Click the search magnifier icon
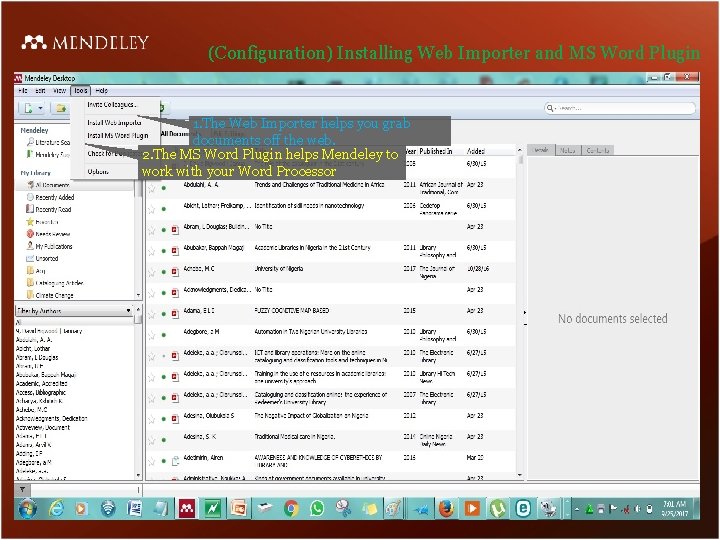Viewport: 720px width, 540px height. pyautogui.click(x=550, y=108)
